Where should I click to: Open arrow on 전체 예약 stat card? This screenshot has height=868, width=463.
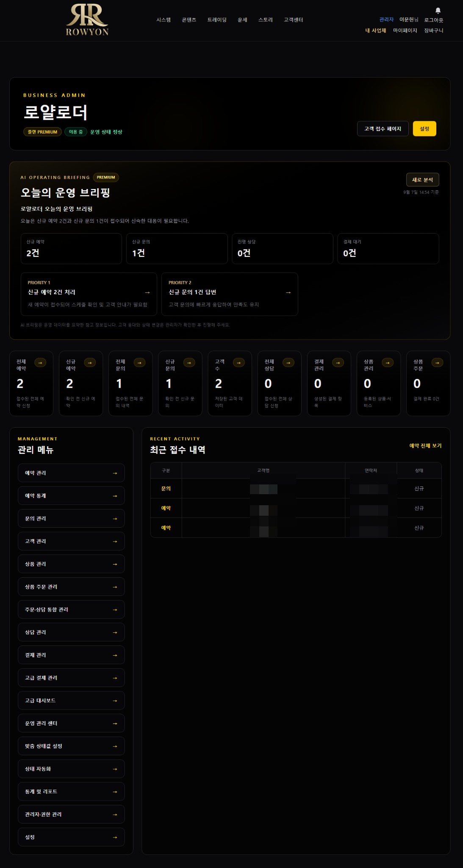[x=40, y=363]
